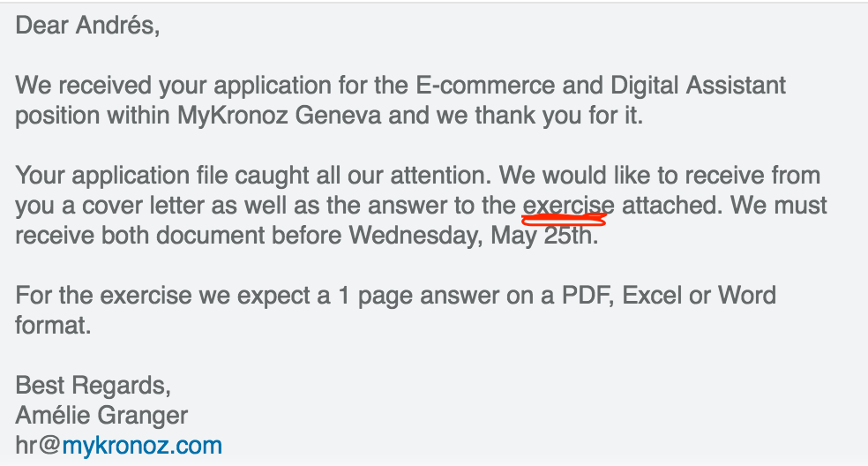Click the "Best Regards," closing line
This screenshot has width=868, height=466.
pos(93,386)
